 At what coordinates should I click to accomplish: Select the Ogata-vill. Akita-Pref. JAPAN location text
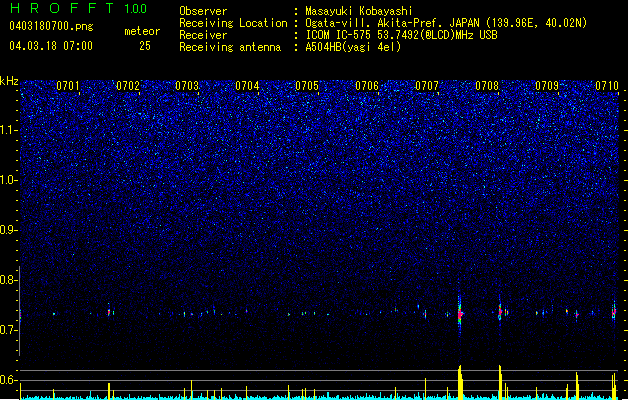pyautogui.click(x=446, y=23)
